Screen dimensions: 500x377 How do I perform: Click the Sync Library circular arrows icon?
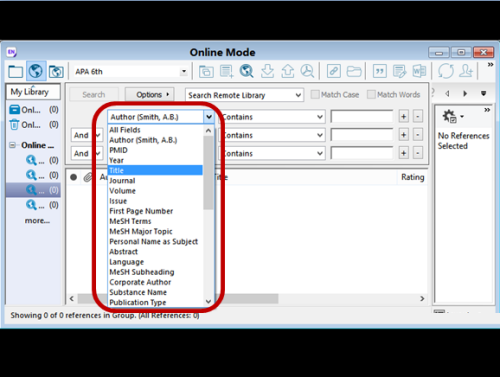click(x=446, y=71)
